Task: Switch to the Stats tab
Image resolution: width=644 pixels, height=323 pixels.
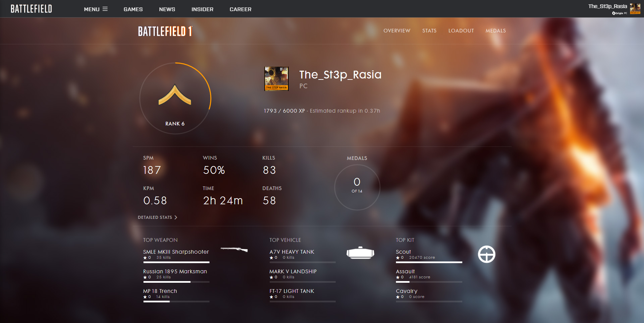Action: coord(429,31)
